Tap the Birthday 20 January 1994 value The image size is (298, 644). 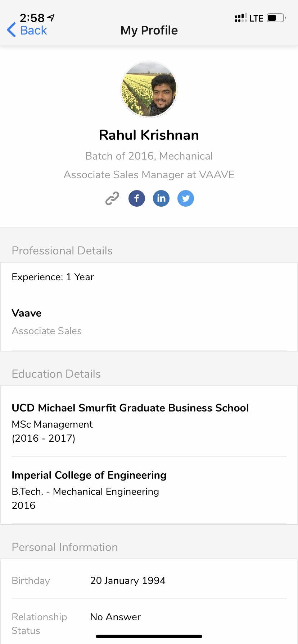coord(128,581)
